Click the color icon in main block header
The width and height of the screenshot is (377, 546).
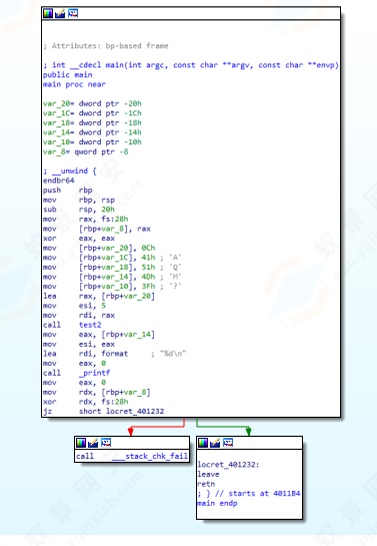coord(48,13)
